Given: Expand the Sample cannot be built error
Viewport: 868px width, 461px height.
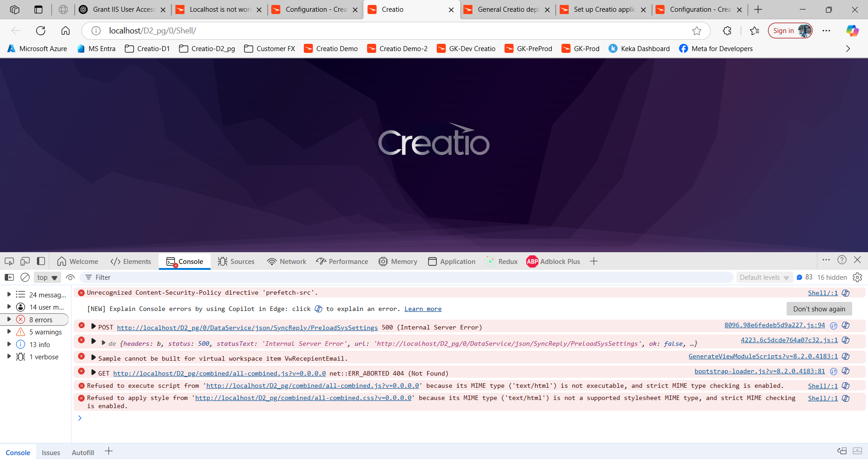Looking at the screenshot, I should tap(94, 358).
